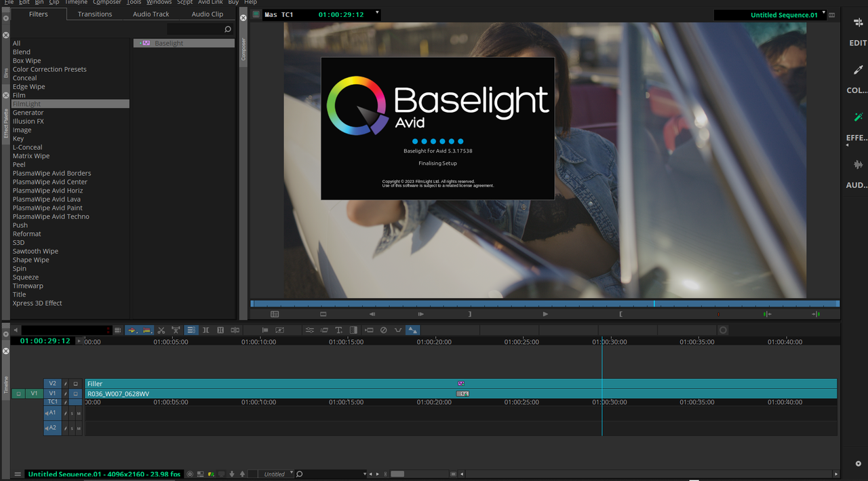Click the Render Effect icon in timeline toolbar
The height and width of the screenshot is (481, 868).
pyautogui.click(x=369, y=330)
